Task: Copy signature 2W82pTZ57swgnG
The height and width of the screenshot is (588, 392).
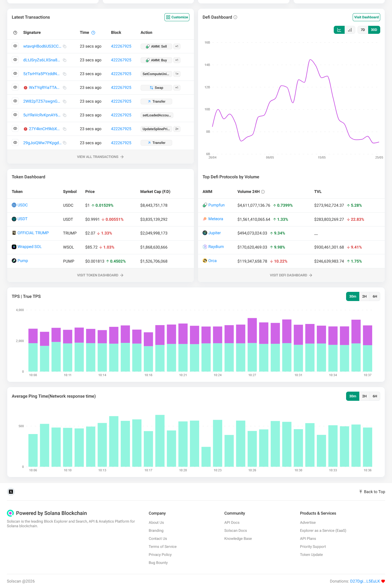Action: pos(65,101)
